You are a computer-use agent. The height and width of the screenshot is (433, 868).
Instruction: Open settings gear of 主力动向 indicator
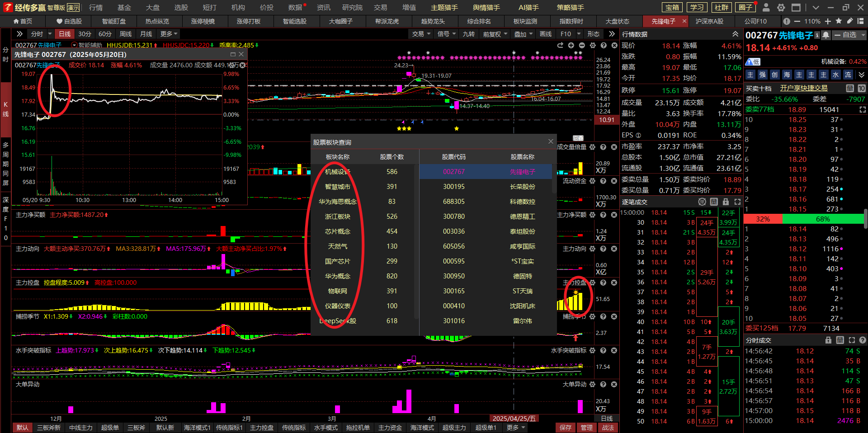tap(592, 249)
